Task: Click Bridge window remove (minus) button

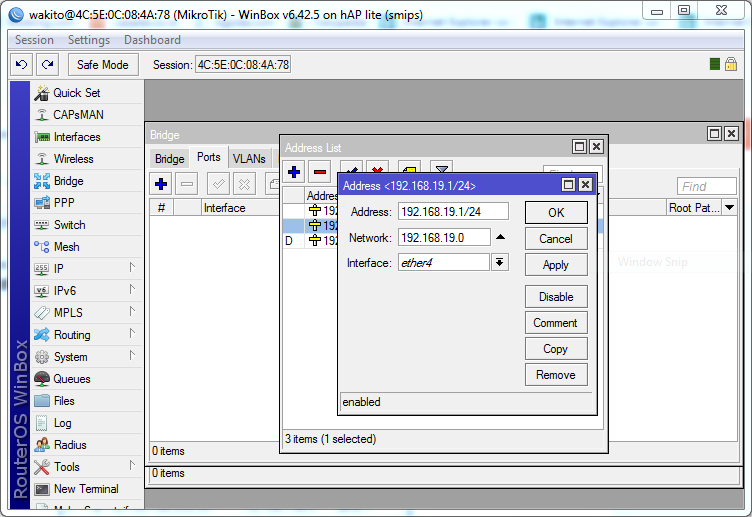Action: 187,184
